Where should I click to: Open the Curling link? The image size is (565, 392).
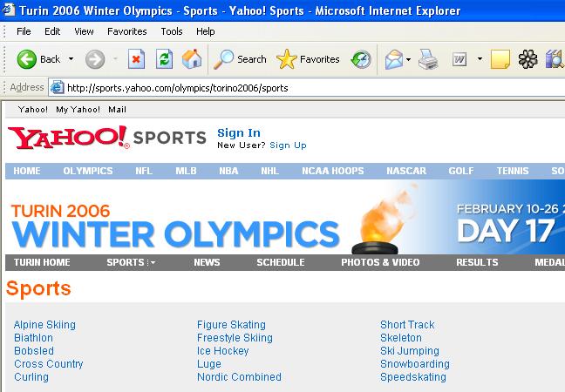(31, 377)
